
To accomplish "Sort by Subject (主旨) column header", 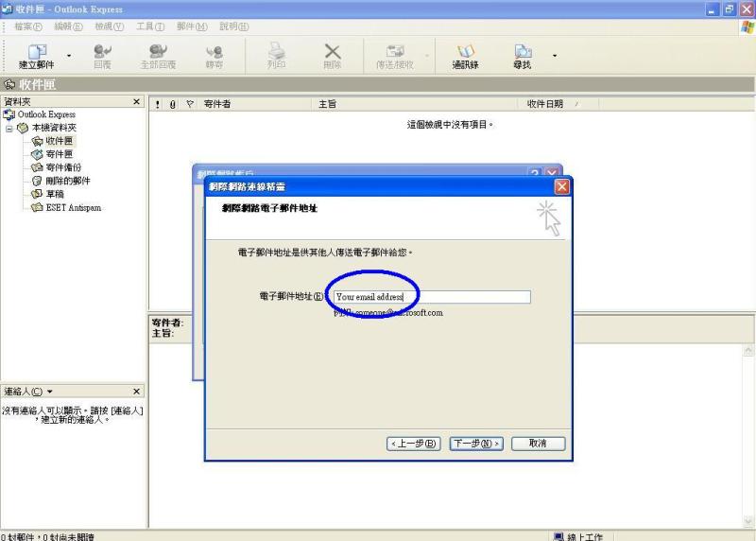I will point(416,104).
